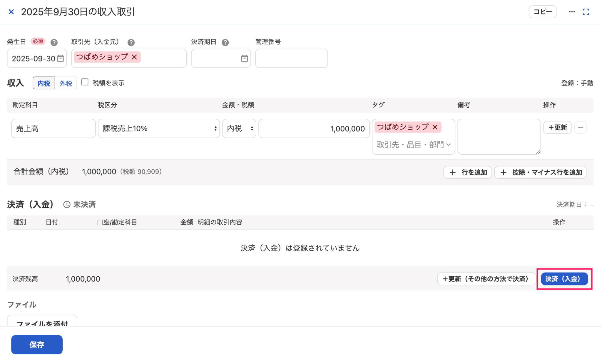Select the 内税 toggle next to 収入
The width and height of the screenshot is (602, 364).
[44, 83]
